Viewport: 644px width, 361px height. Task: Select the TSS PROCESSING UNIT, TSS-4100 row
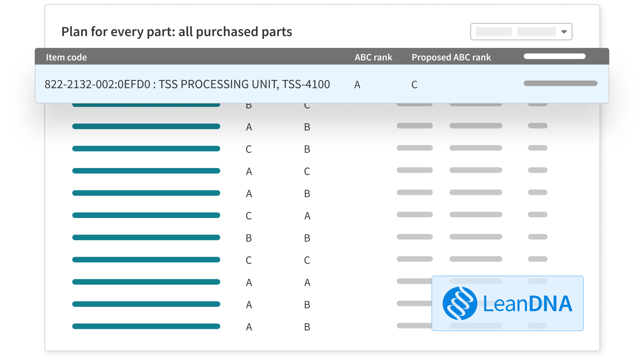187,84
